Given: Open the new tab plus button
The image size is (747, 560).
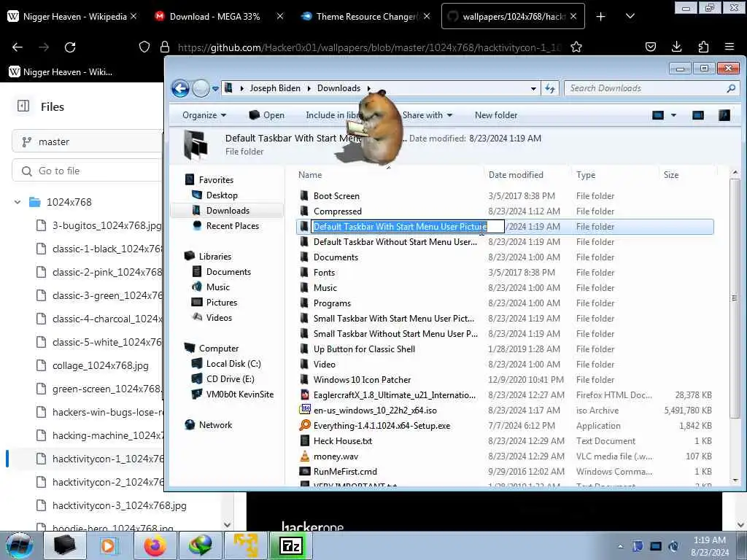Looking at the screenshot, I should [x=601, y=17].
